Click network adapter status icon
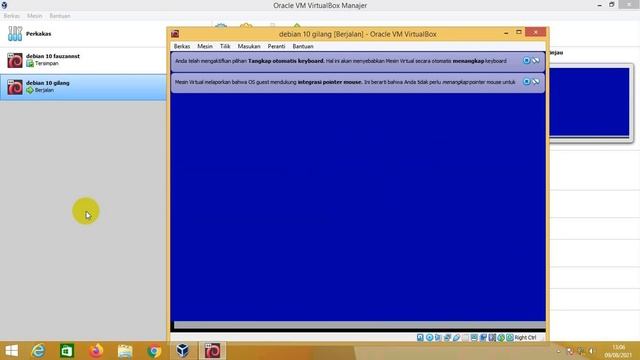Image resolution: width=640 pixels, height=360 pixels. pyautogui.click(x=447, y=338)
